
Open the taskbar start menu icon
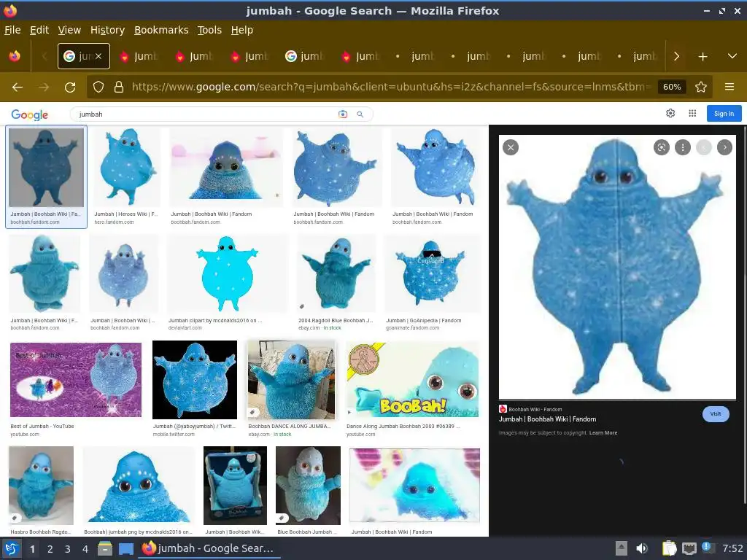[x=12, y=548]
